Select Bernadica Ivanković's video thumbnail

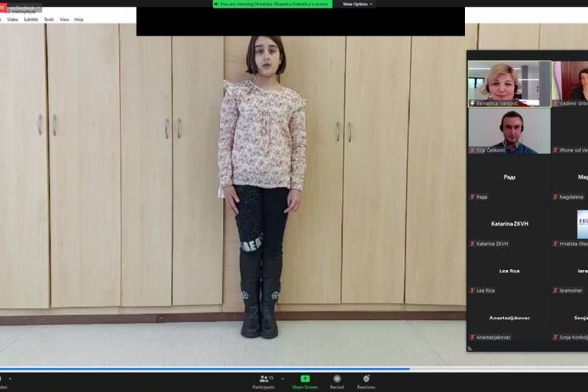508,82
